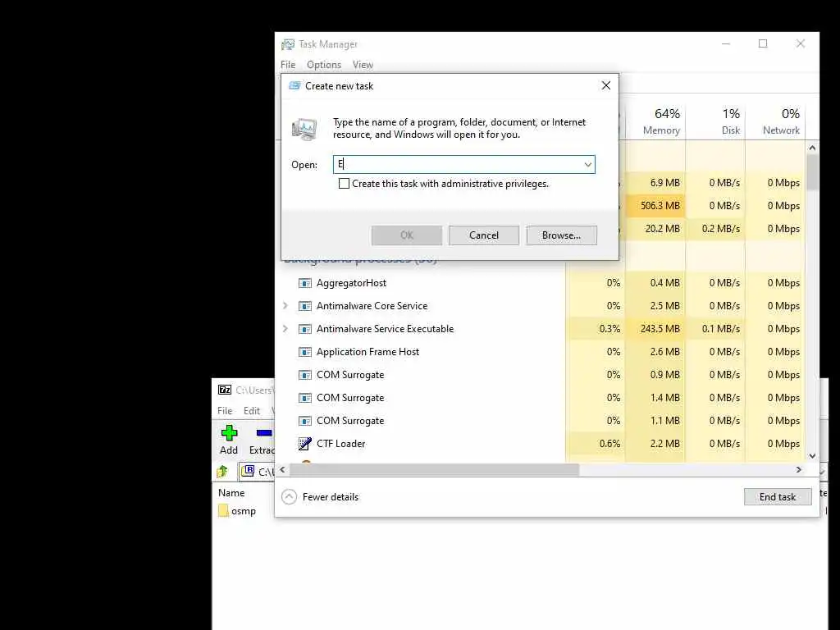Select the Antimalware Core Service icon

point(305,306)
